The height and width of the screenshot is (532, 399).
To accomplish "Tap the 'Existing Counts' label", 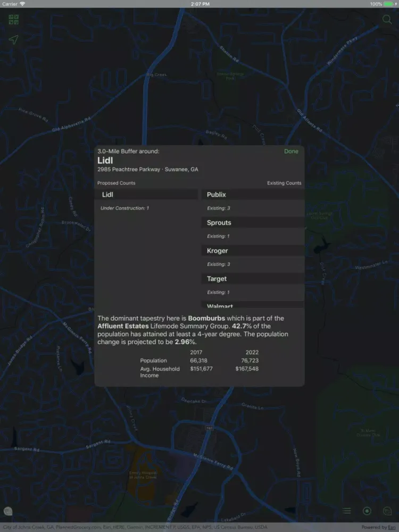I will click(x=284, y=183).
